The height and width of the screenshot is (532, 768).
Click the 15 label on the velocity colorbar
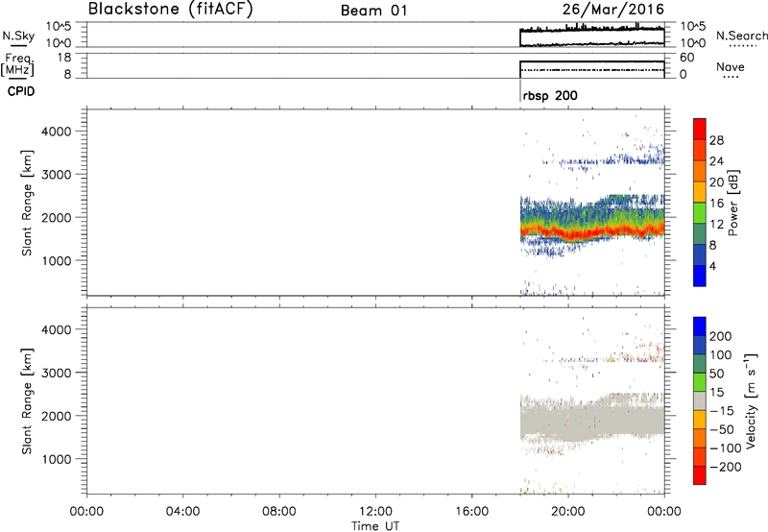[716, 393]
